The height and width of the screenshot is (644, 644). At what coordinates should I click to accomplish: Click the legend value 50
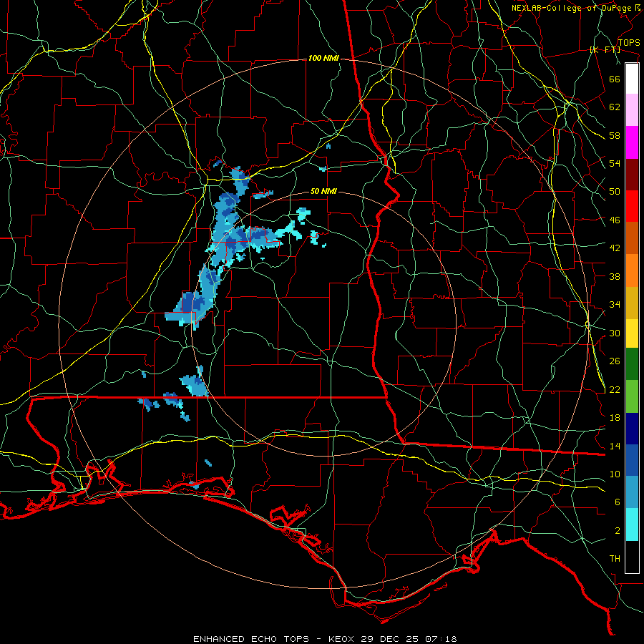[615, 192]
